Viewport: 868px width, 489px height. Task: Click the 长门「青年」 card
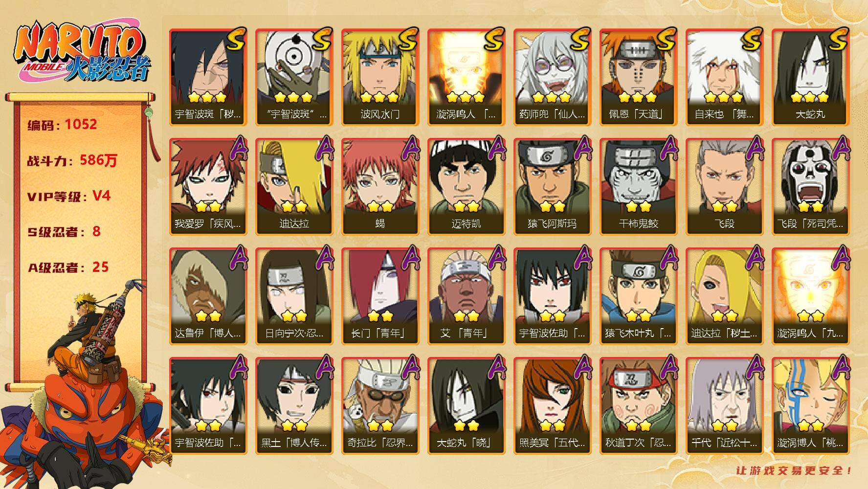[380, 296]
